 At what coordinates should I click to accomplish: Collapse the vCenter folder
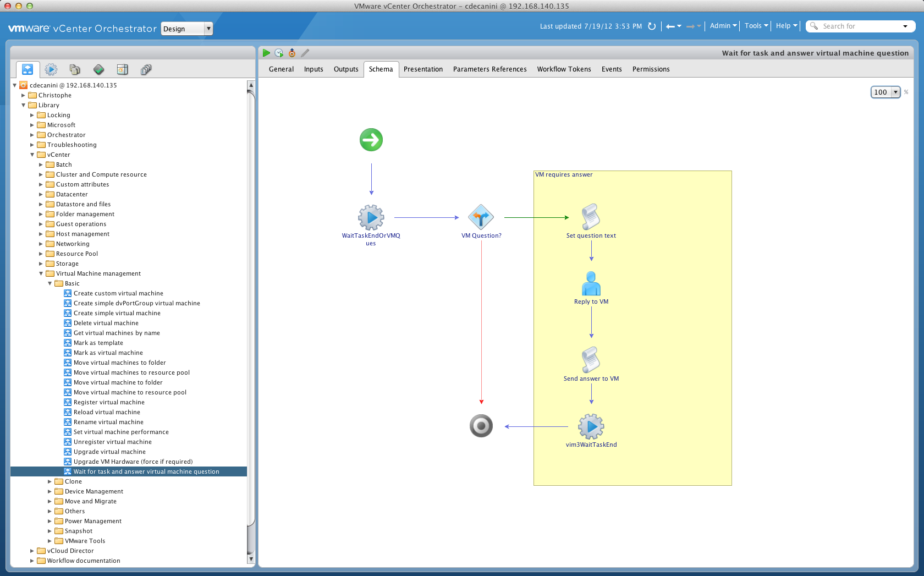(32, 155)
